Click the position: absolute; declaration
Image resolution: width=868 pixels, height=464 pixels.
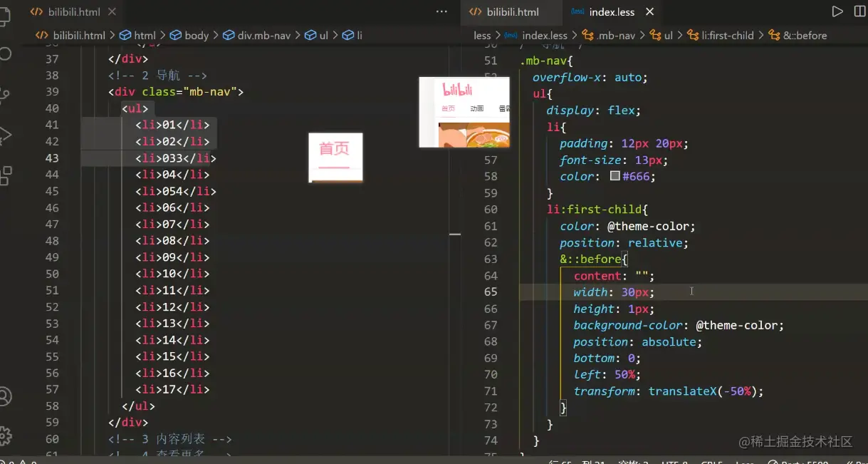[x=638, y=342]
